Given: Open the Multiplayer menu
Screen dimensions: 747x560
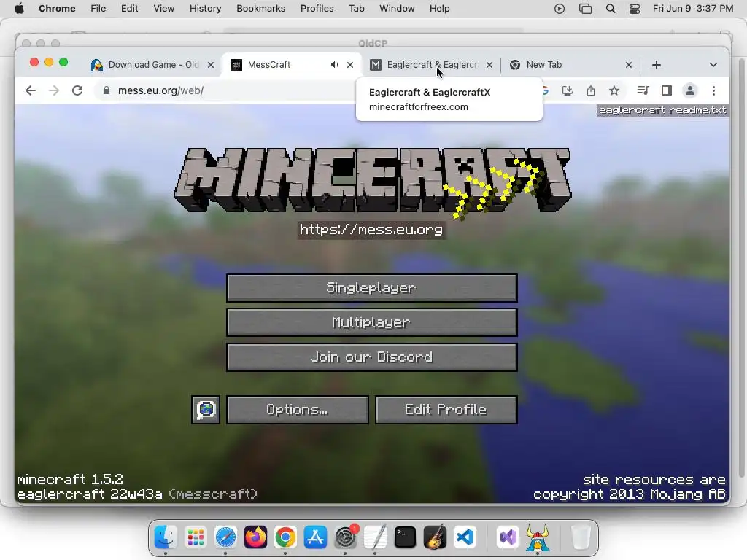Looking at the screenshot, I should coord(371,322).
